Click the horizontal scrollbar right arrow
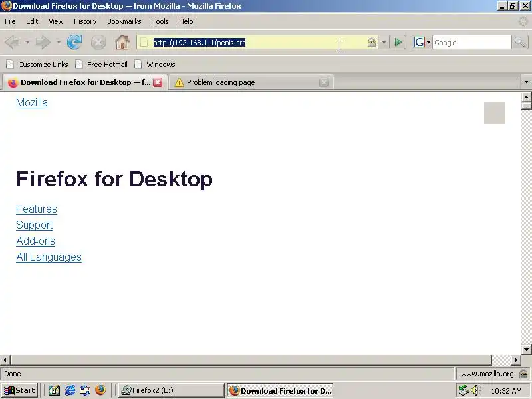Image resolution: width=532 pixels, height=399 pixels. point(516,360)
